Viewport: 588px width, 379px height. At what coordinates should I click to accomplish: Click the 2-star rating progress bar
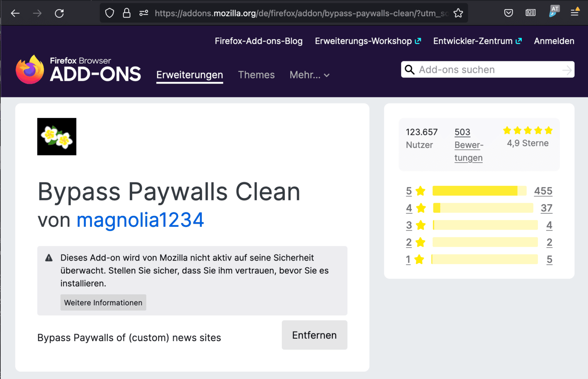(x=485, y=243)
